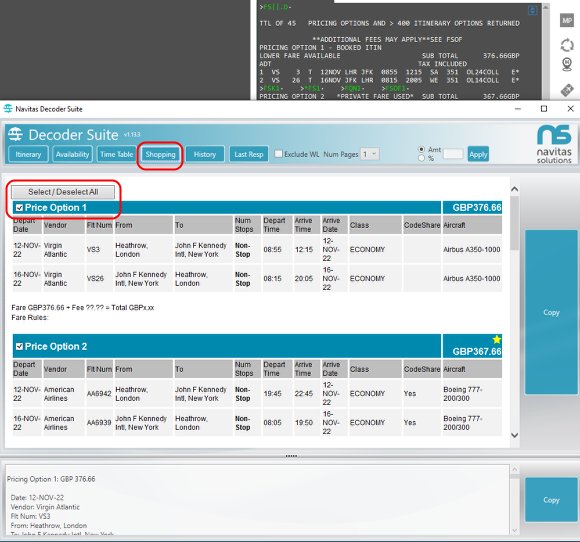The height and width of the screenshot is (542, 580).
Task: Click the MP icon in right sidebar
Action: click(x=567, y=20)
